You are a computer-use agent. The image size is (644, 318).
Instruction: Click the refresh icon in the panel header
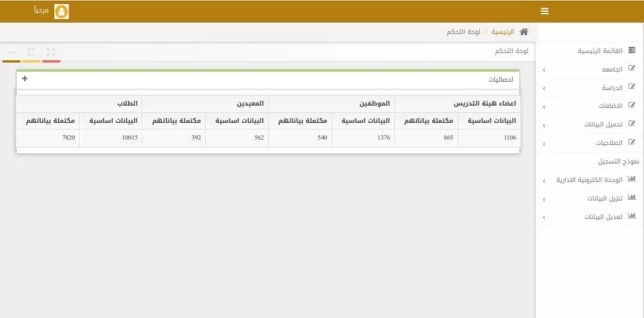pos(31,52)
